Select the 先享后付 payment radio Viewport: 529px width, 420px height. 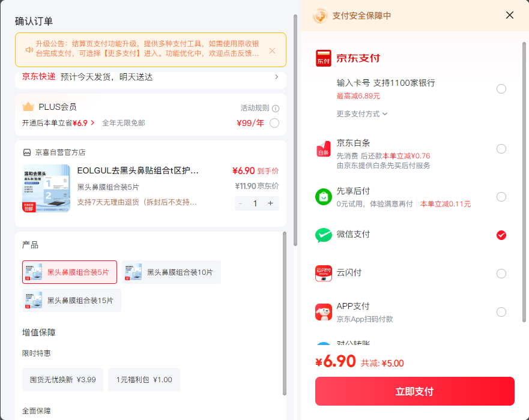click(501, 197)
